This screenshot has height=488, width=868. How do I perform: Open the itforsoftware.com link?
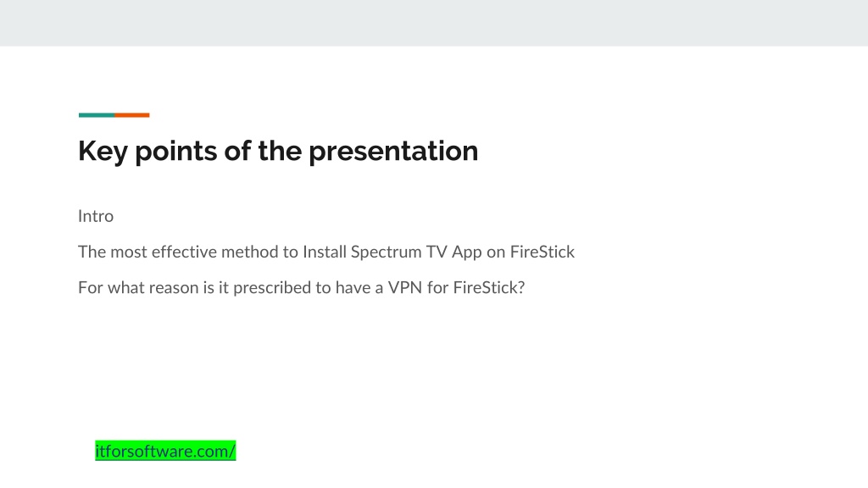(165, 451)
